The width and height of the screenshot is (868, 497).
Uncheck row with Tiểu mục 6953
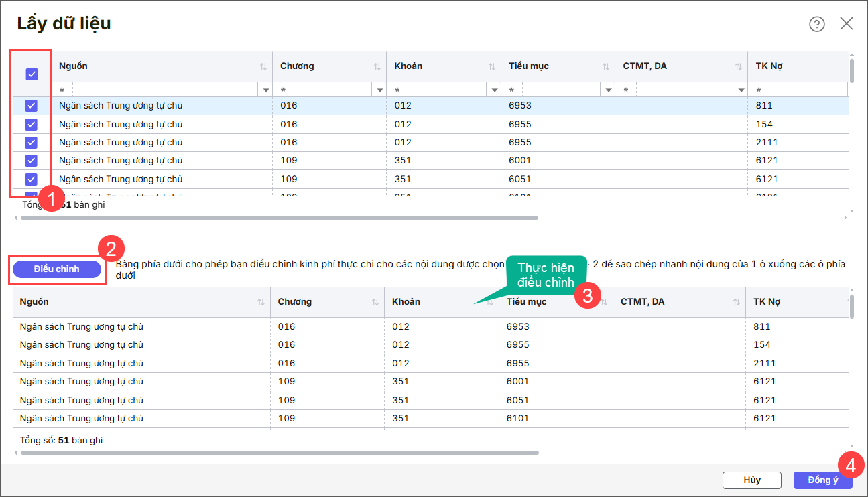point(32,106)
